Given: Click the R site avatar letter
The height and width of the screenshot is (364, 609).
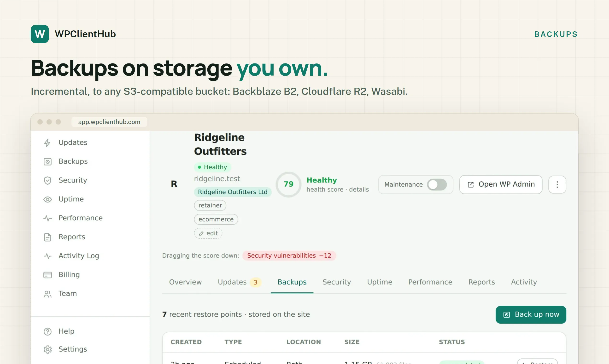Looking at the screenshot, I should point(174,184).
